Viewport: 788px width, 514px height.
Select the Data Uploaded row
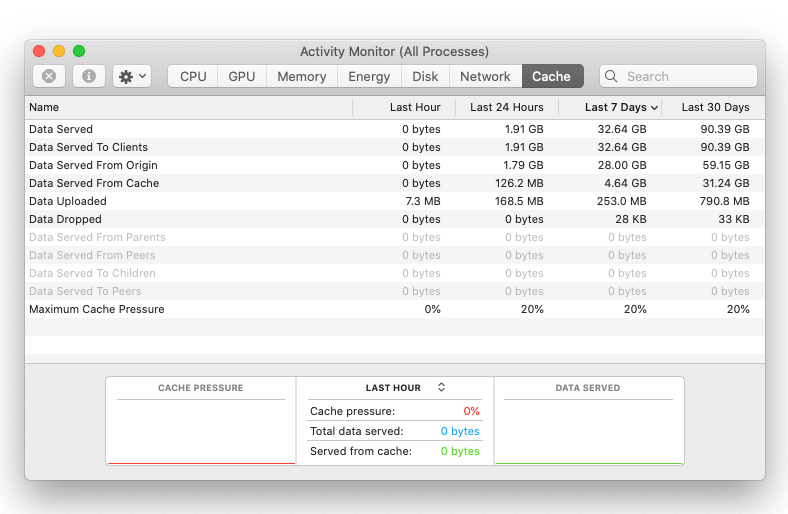coord(395,201)
